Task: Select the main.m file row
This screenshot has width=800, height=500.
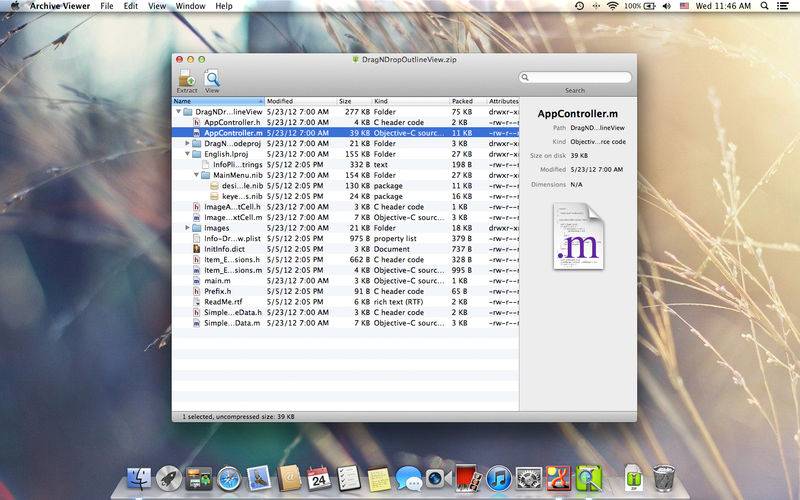Action: 345,281
